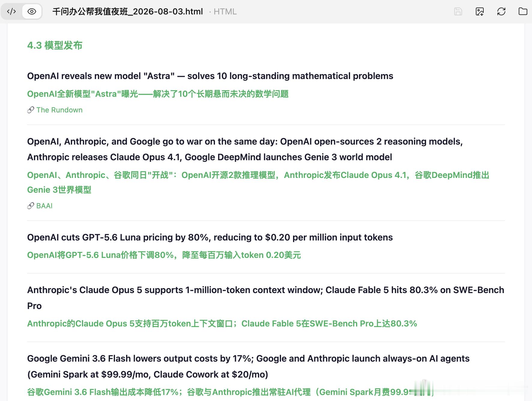Click the Gemini 3.6 Flash output costs headline
532x401 pixels.
(248, 366)
